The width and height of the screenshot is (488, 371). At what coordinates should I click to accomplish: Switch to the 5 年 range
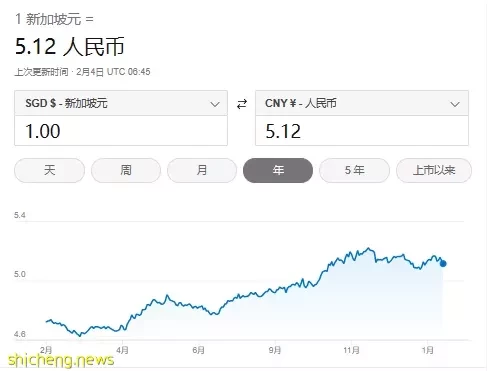point(354,170)
